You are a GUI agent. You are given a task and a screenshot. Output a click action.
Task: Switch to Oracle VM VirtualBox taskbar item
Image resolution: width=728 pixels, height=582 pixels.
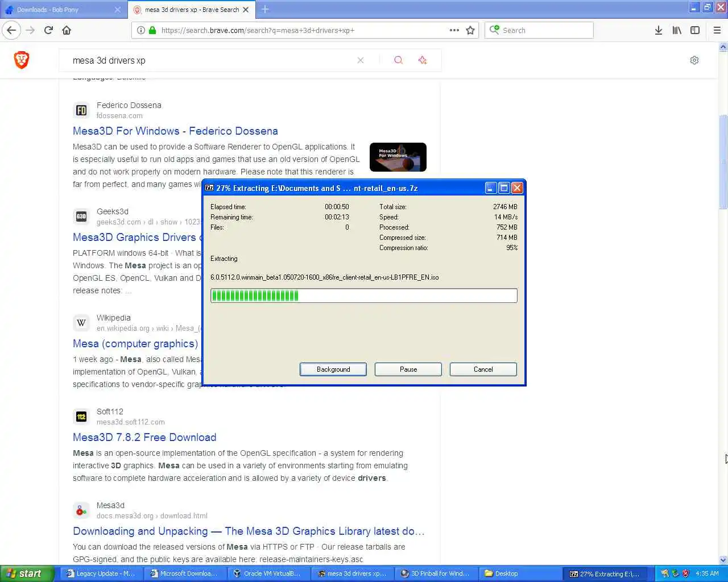(x=268, y=573)
